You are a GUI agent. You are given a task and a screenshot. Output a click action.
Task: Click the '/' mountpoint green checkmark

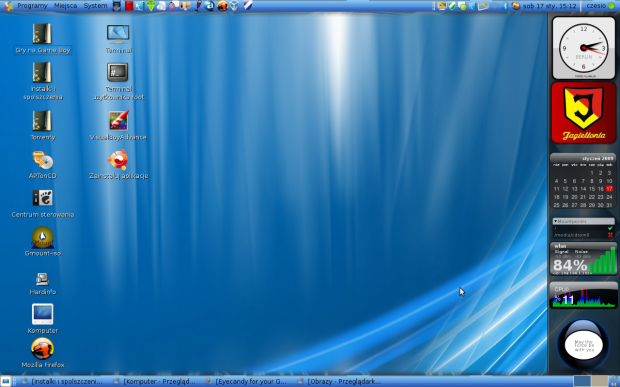(x=610, y=228)
